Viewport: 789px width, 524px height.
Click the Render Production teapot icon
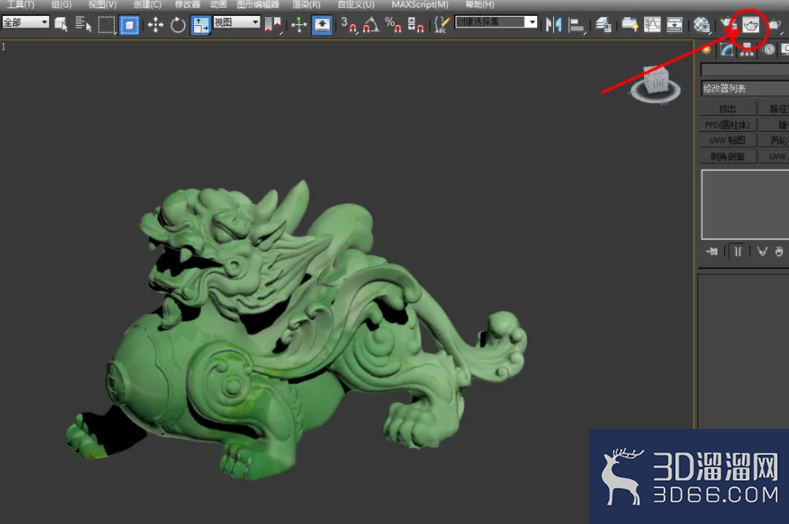(775, 25)
